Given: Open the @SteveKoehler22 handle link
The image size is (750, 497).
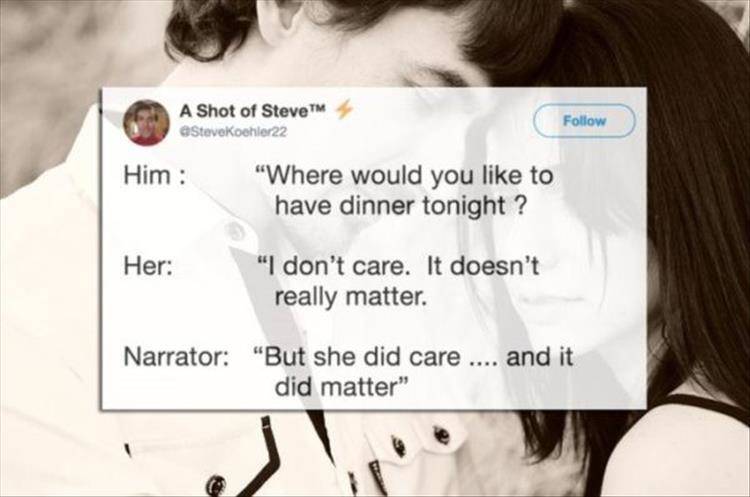Looking at the screenshot, I should [232, 133].
